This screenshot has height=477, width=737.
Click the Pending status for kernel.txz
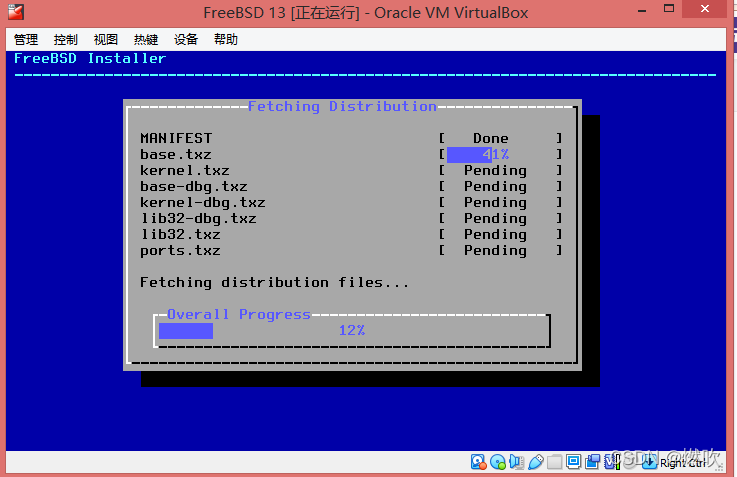(495, 171)
